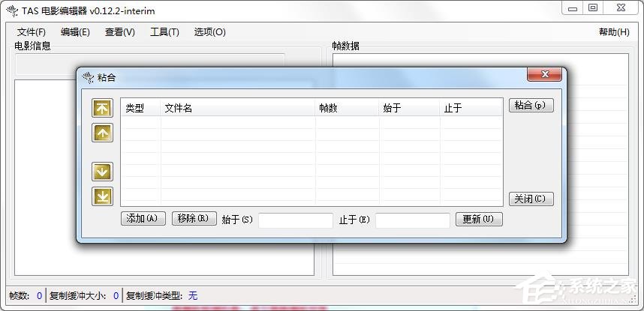This screenshot has height=311, width=644.
Task: Click the 粘合(P) button
Action: (531, 106)
